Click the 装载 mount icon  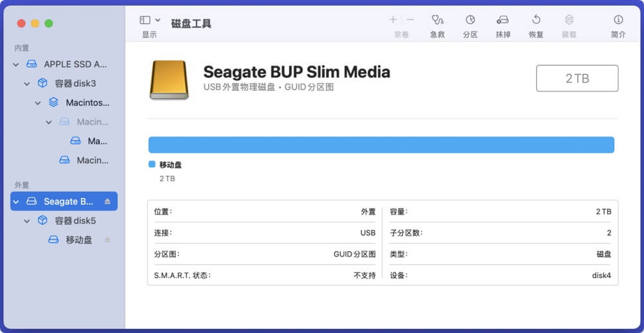(x=569, y=19)
